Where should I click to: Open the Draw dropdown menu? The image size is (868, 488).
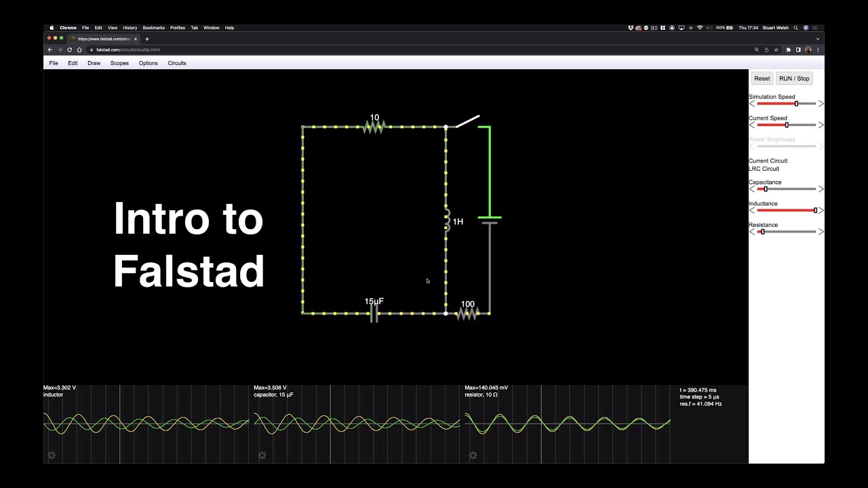coord(94,63)
